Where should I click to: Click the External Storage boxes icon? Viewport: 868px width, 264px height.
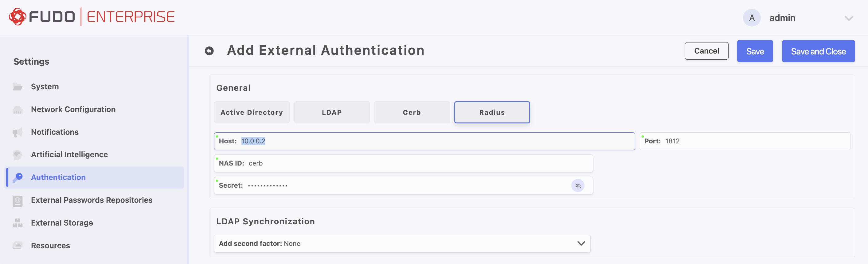point(18,223)
